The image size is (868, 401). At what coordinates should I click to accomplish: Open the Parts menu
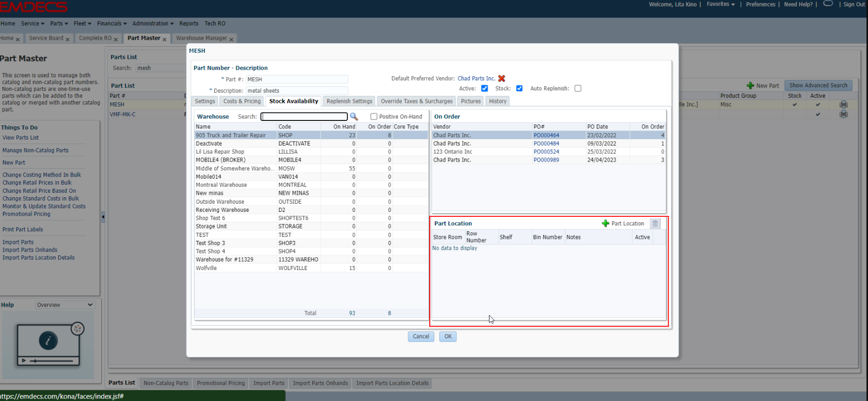tap(59, 24)
